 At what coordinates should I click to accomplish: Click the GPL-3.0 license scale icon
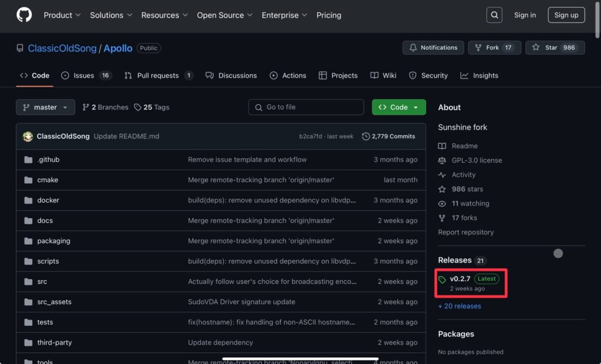click(x=442, y=161)
